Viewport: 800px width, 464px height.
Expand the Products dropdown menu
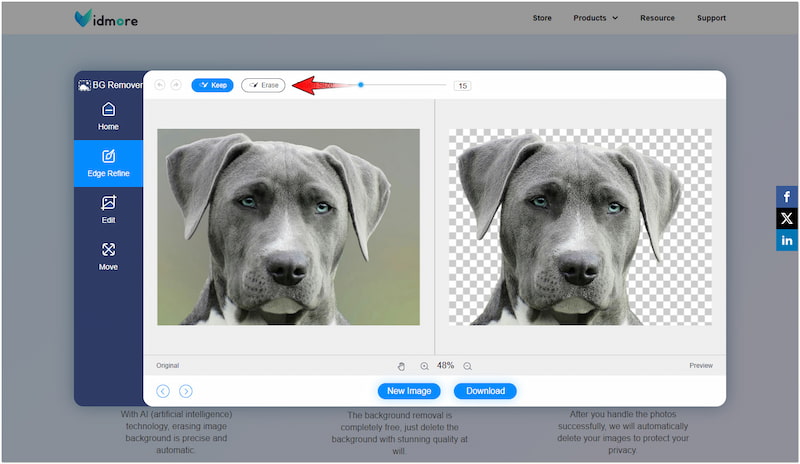[595, 18]
